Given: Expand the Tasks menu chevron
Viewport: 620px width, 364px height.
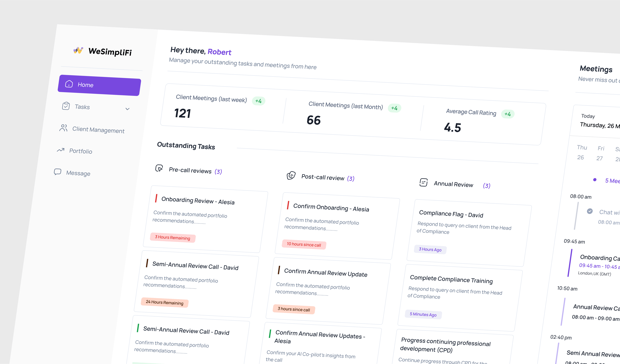Looking at the screenshot, I should 127,109.
